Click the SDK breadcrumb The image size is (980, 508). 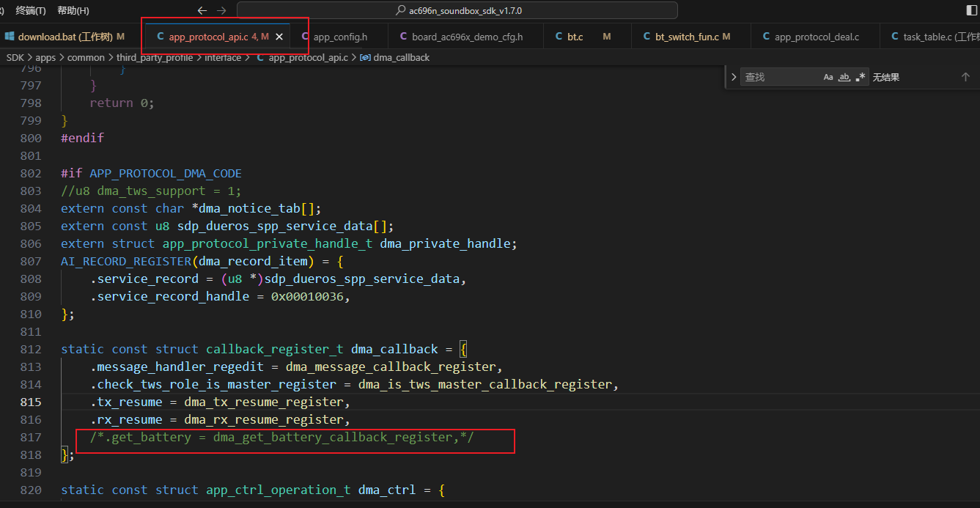(15, 57)
